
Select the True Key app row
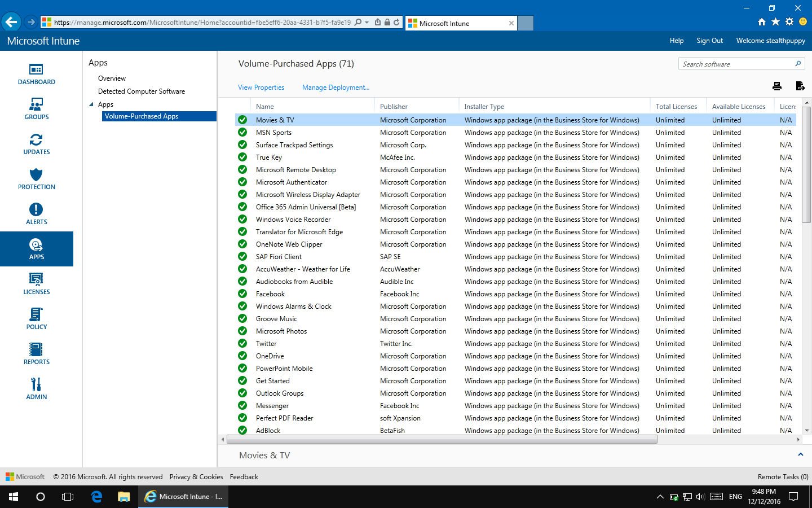pos(515,157)
